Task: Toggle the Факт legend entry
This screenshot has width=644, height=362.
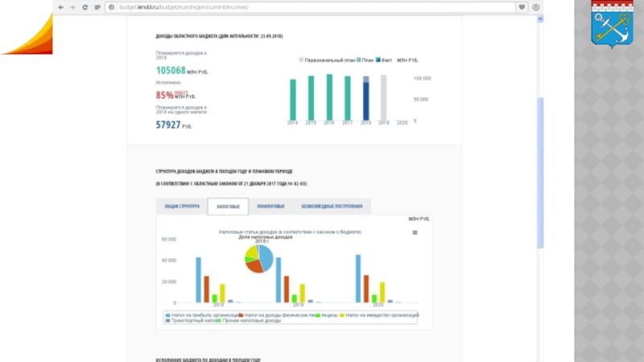Action: tap(384, 60)
